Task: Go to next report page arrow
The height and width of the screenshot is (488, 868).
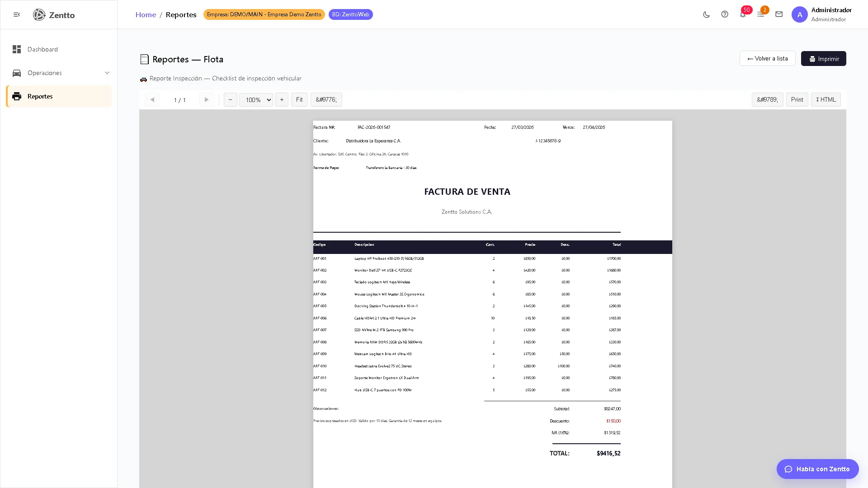Action: pos(207,100)
